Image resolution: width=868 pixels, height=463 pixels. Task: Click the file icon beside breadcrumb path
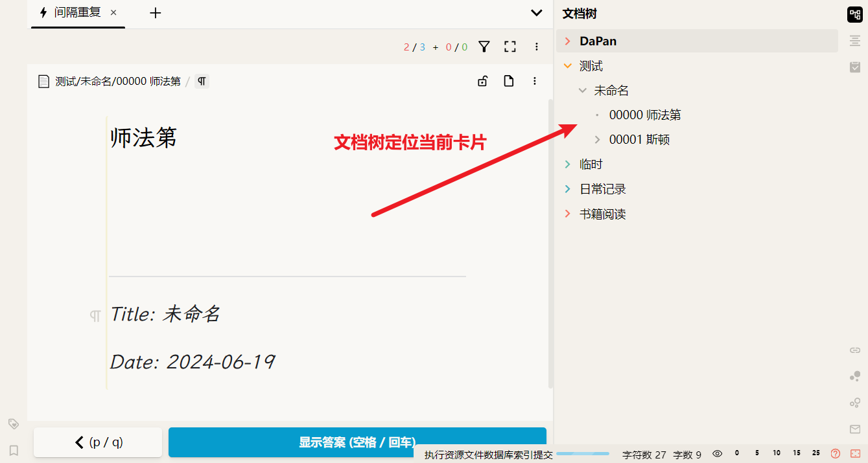(44, 82)
